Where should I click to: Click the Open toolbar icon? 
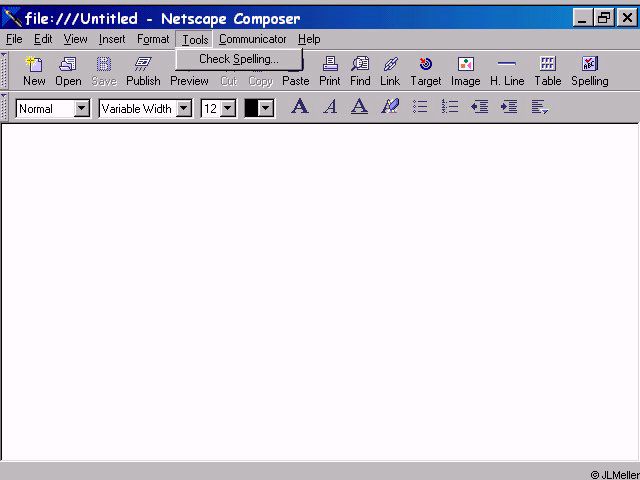(x=68, y=71)
